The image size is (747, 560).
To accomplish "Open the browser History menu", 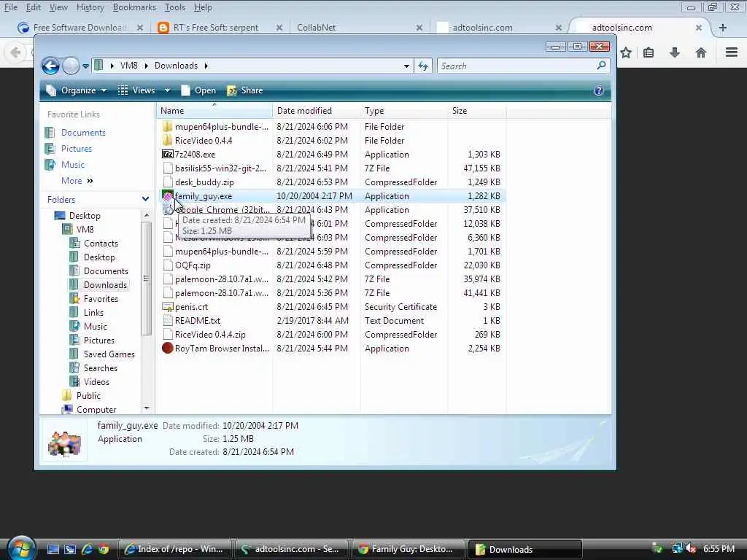I will 90,7.
